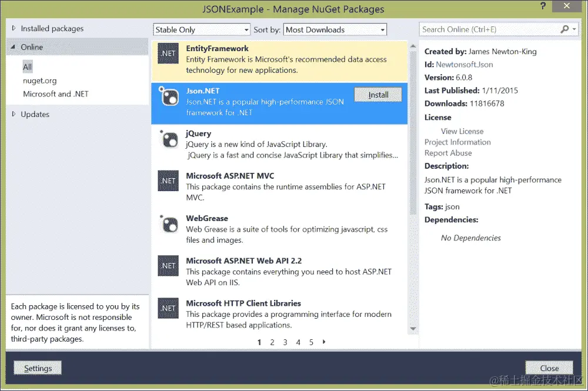The image size is (588, 391).
Task: Select Microsoft ASP.NET Web API 2.2 title
Action: [244, 261]
